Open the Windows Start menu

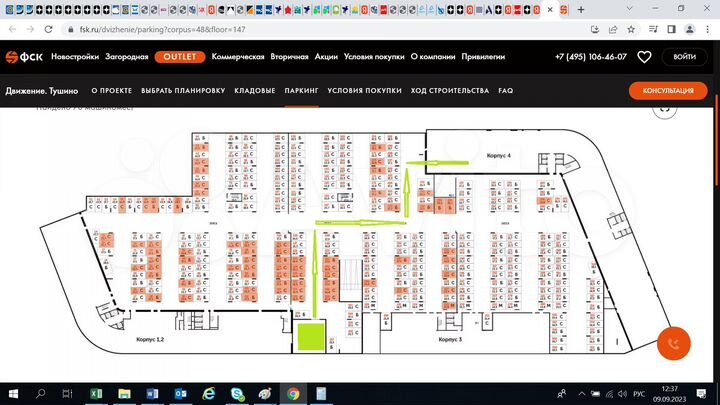click(14, 393)
